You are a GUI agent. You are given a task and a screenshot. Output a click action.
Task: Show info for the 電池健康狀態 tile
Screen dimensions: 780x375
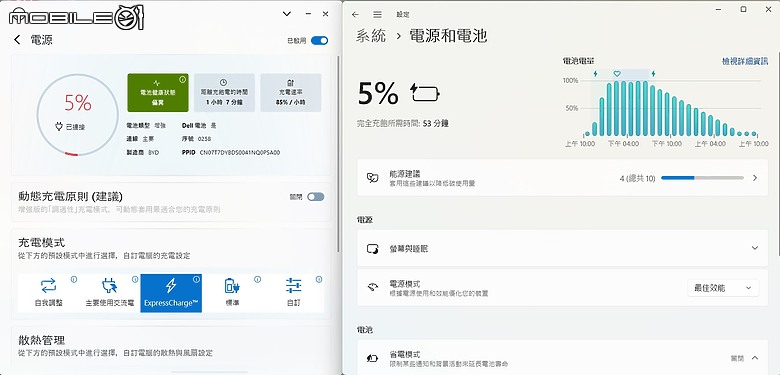(183, 79)
